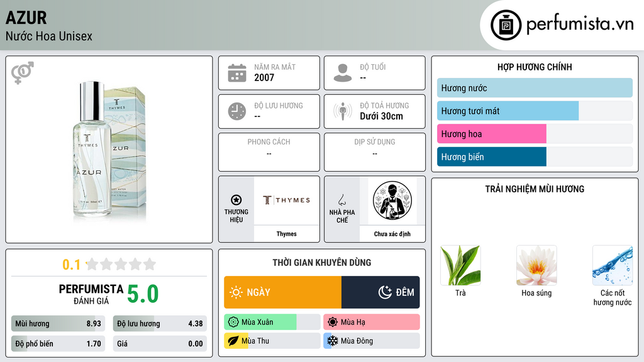Screen dimensions: 644x362
Task: Click the clock icon beside Độ lưu hương
Action: (x=237, y=111)
